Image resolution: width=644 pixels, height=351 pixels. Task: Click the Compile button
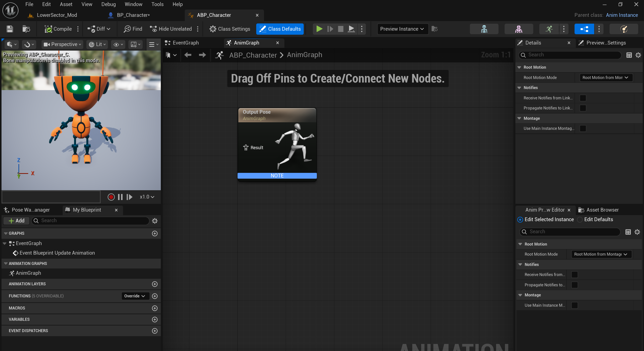58,29
